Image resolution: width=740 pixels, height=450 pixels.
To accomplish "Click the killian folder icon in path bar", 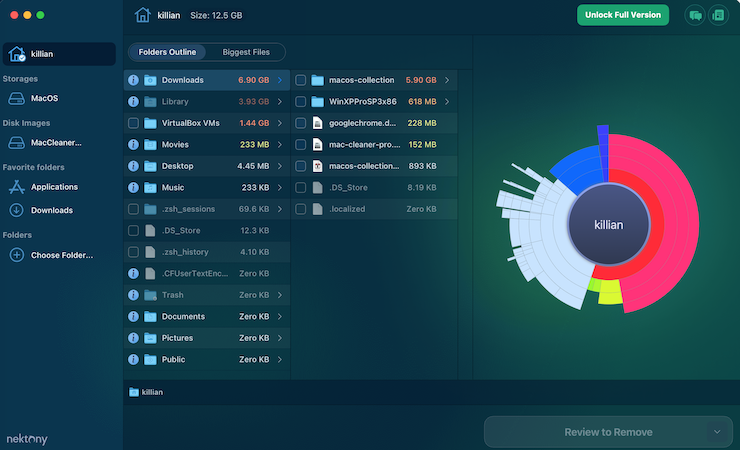I will point(134,392).
